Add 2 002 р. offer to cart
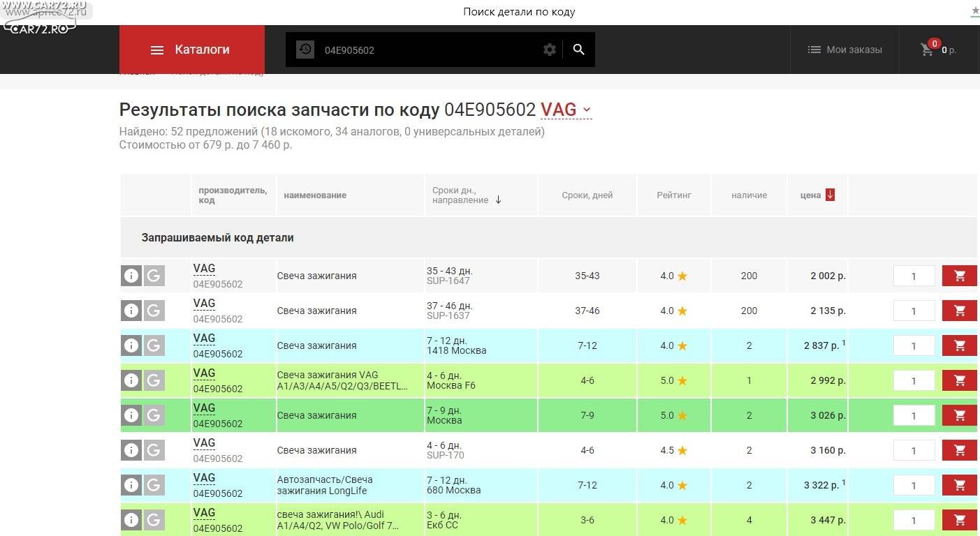The height and width of the screenshot is (536, 980). (960, 276)
